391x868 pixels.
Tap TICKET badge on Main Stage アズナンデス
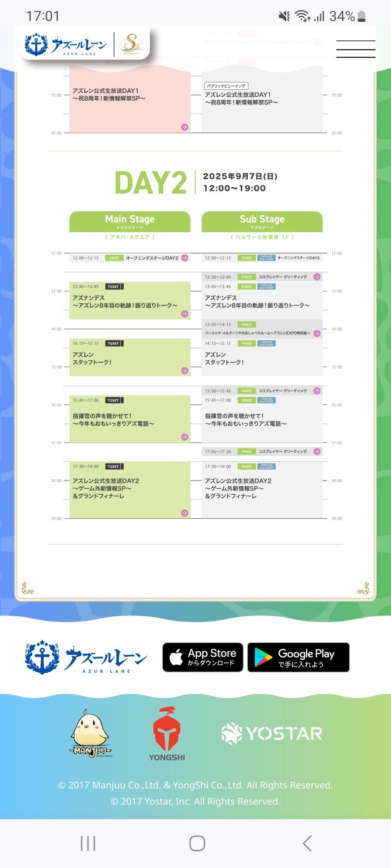pos(114,286)
